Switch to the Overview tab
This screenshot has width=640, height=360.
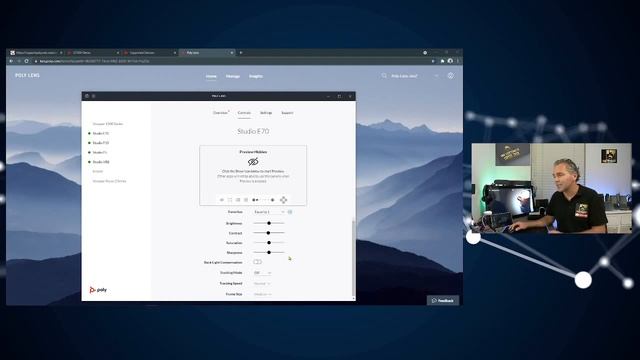[220, 113]
